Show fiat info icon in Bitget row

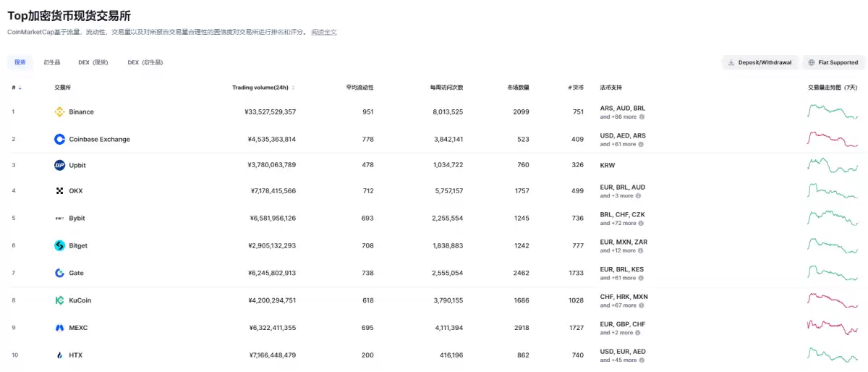(642, 250)
